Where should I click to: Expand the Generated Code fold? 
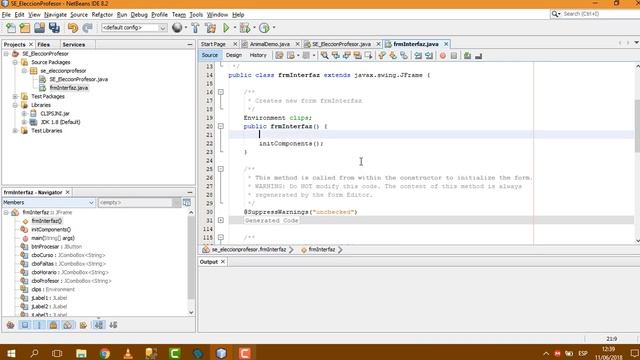221,220
